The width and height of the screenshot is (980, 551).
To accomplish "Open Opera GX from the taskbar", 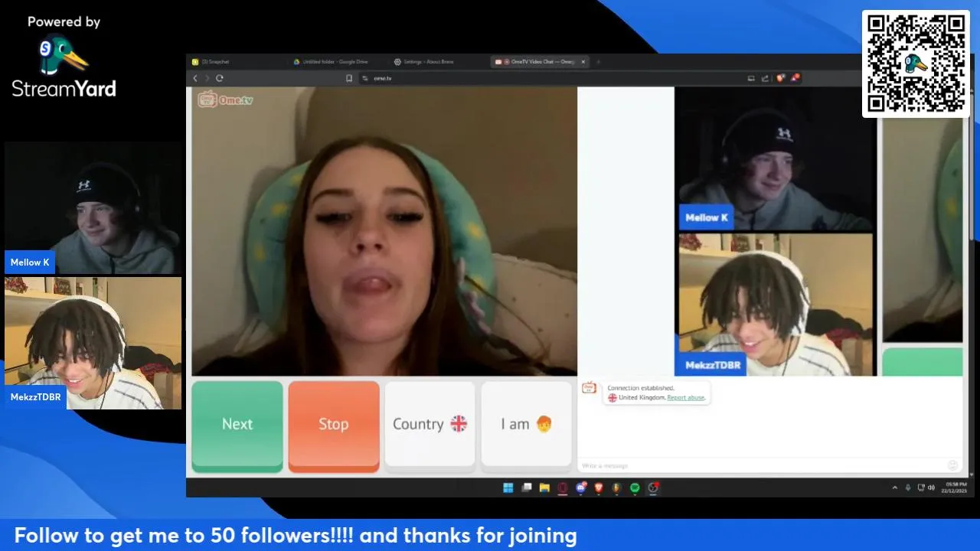I will point(563,487).
